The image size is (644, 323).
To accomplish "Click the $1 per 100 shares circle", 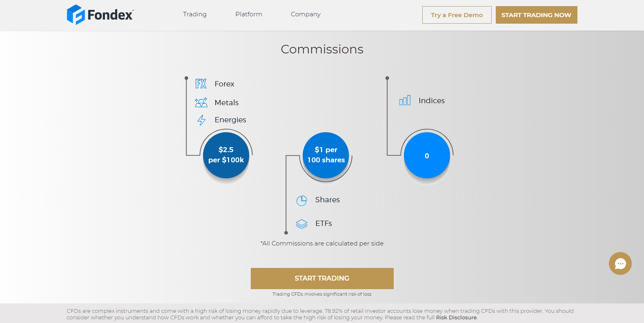I will coord(326,155).
